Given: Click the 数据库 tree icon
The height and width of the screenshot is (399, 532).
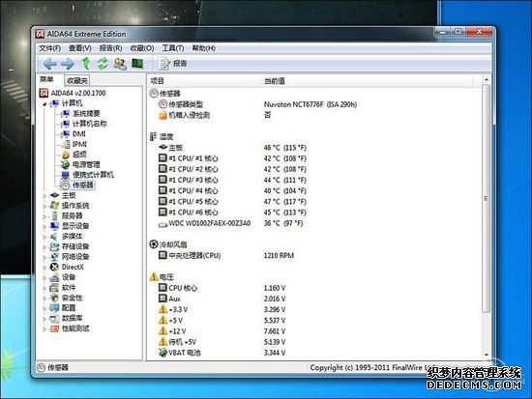Looking at the screenshot, I should coord(54,318).
